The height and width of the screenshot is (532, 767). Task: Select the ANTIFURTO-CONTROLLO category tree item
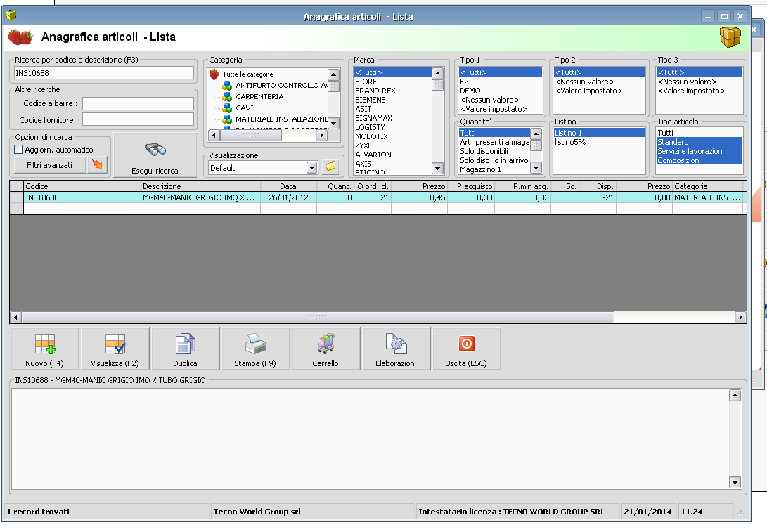(281, 86)
